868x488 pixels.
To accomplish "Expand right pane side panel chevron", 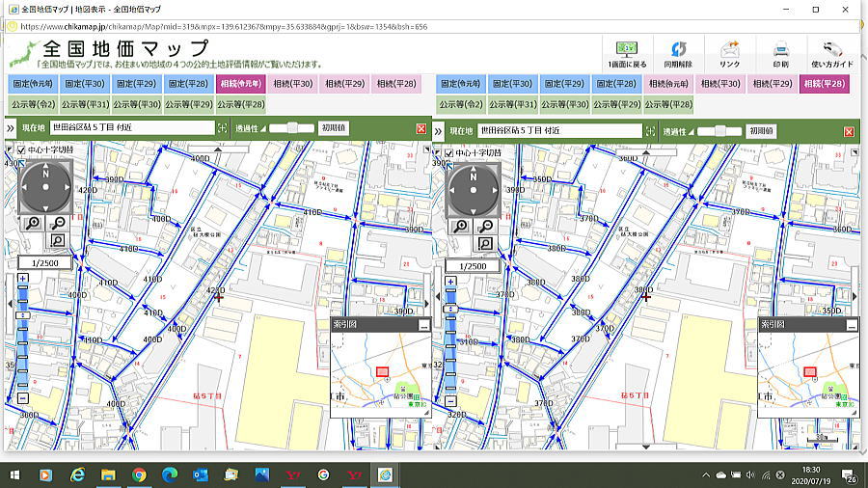I will click(x=439, y=132).
